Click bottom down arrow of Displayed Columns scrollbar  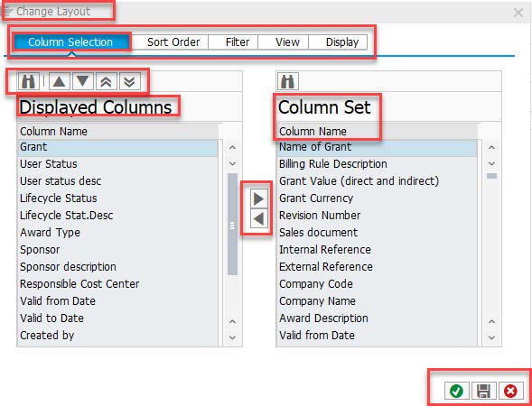tap(232, 337)
